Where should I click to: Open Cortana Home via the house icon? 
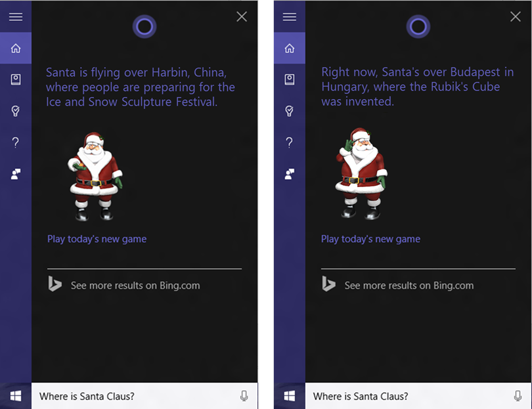click(16, 48)
